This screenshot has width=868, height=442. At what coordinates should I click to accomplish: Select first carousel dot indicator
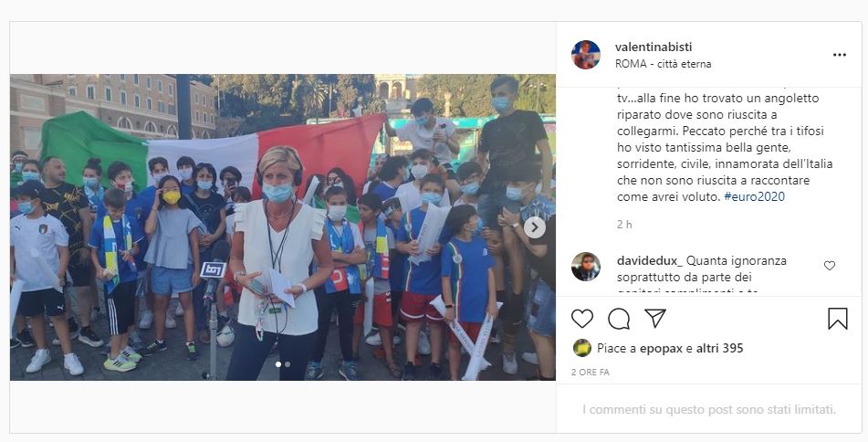pos(277,364)
